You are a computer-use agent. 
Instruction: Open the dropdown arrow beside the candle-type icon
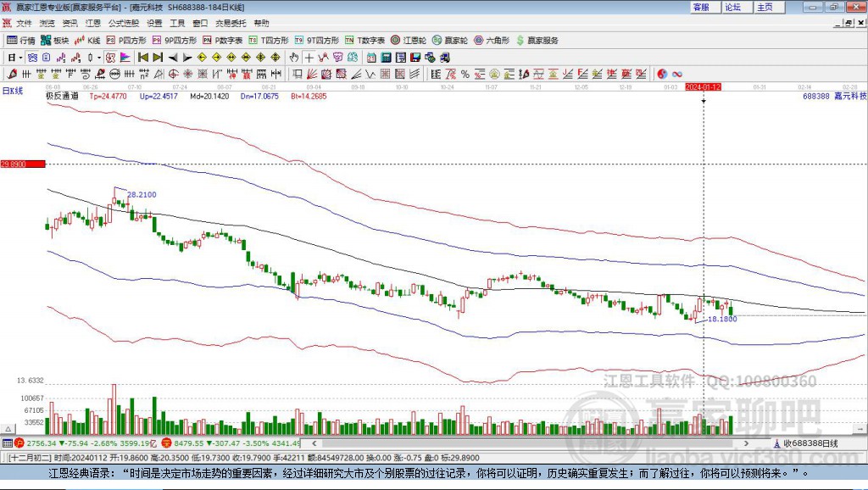tap(99, 57)
